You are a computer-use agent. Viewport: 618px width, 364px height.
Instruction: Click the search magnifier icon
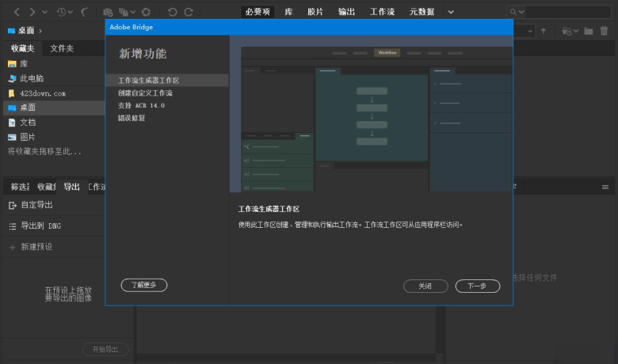pyautogui.click(x=513, y=12)
